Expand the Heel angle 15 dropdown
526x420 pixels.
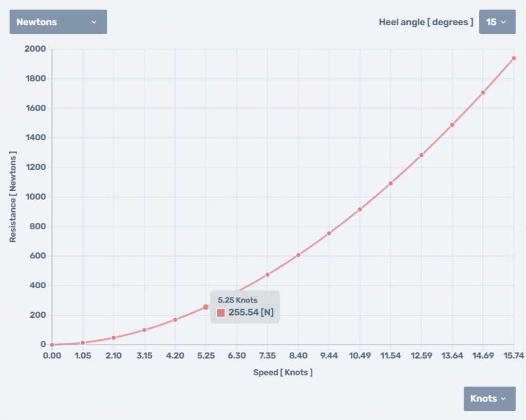pos(497,22)
